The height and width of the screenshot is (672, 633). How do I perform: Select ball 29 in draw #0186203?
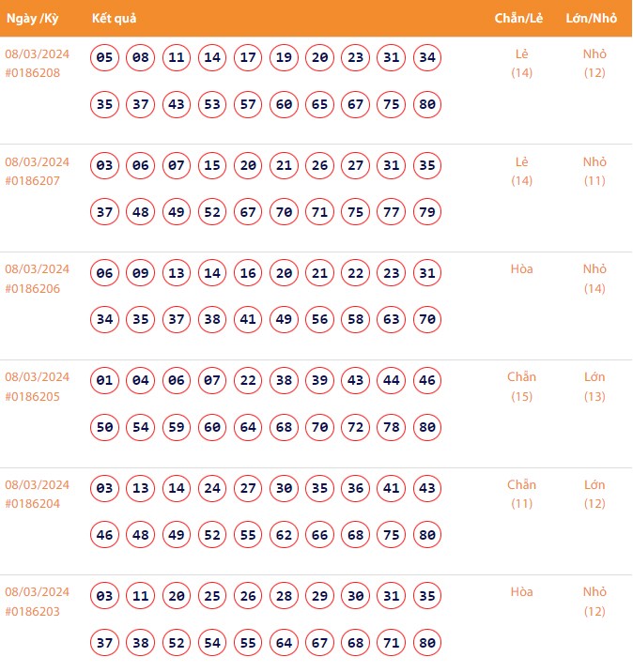tap(320, 596)
